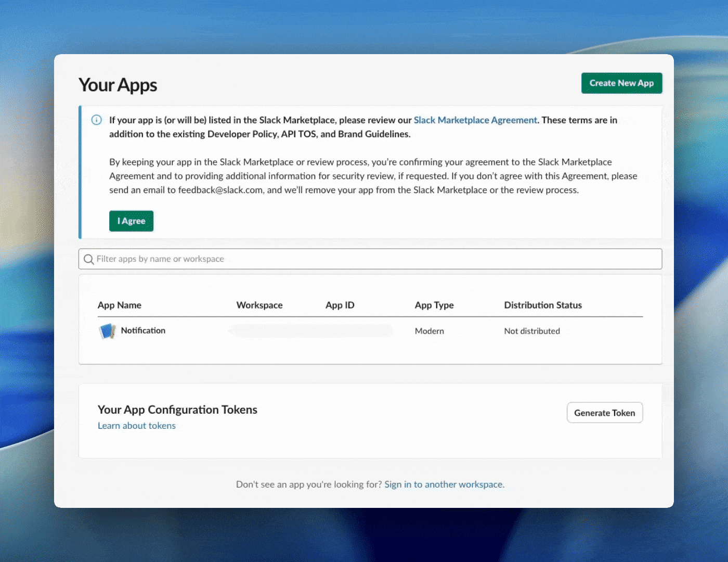728x562 pixels.
Task: Accept terms with the I Agree button
Action: [x=131, y=221]
